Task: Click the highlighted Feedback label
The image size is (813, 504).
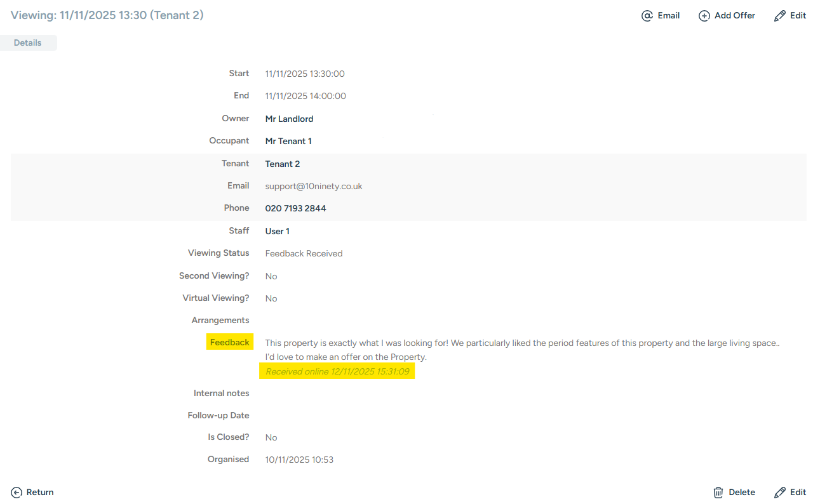Action: point(229,342)
